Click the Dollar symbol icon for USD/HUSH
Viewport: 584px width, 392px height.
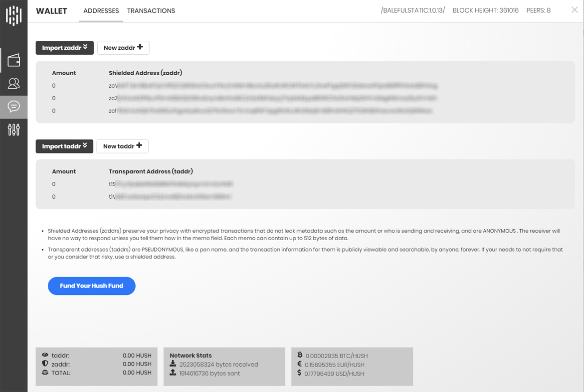coord(299,373)
